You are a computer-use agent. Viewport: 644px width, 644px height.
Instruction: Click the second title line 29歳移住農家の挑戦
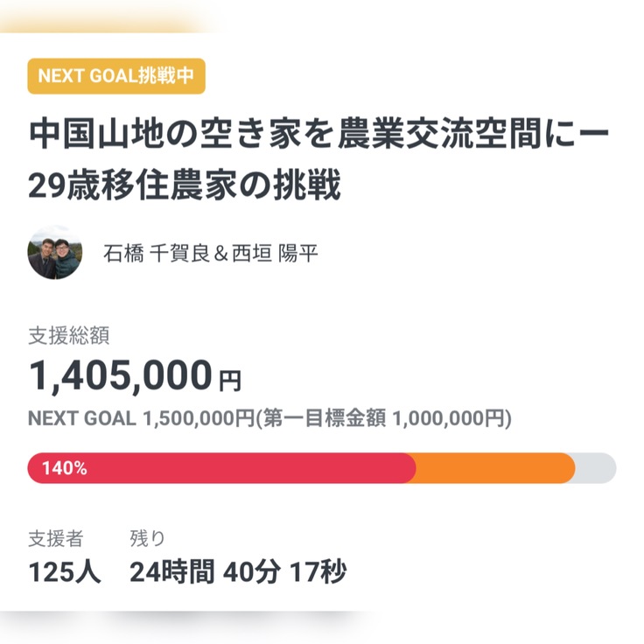(184, 185)
